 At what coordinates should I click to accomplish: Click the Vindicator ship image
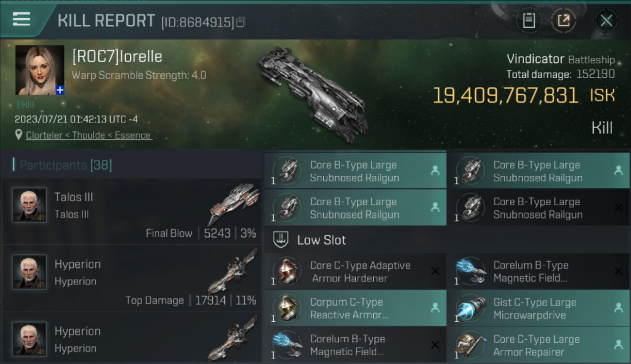click(313, 94)
